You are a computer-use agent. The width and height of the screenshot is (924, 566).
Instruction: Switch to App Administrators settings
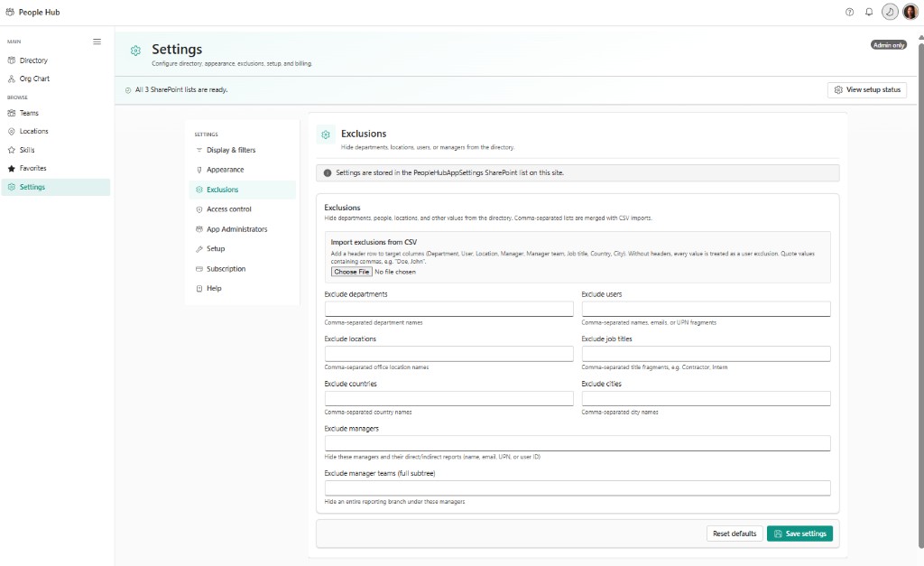coord(242,229)
